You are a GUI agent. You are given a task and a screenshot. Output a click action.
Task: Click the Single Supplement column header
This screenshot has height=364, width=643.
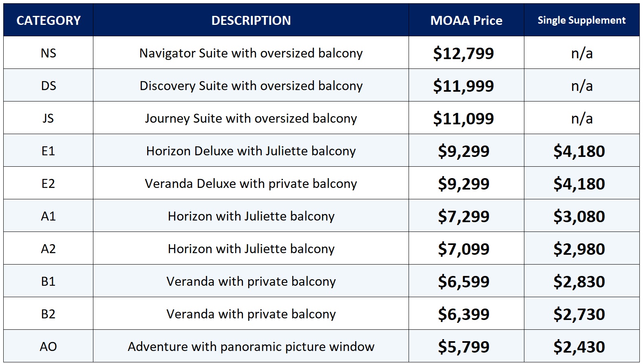[581, 20]
